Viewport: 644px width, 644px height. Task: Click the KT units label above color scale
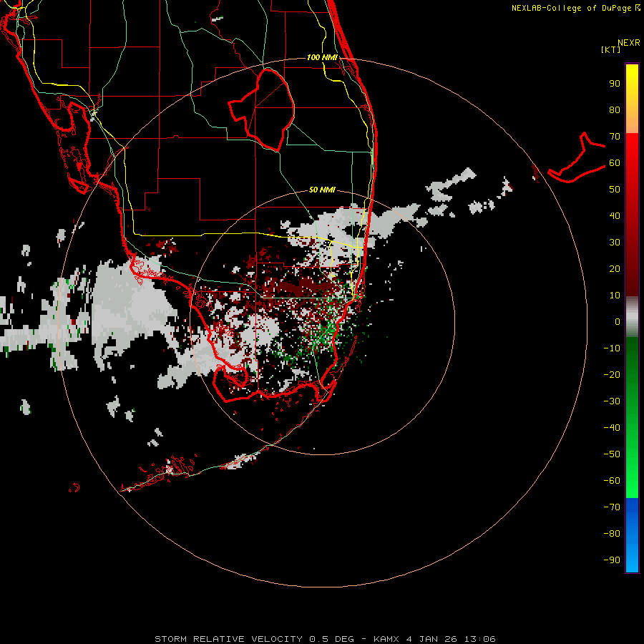[611, 49]
